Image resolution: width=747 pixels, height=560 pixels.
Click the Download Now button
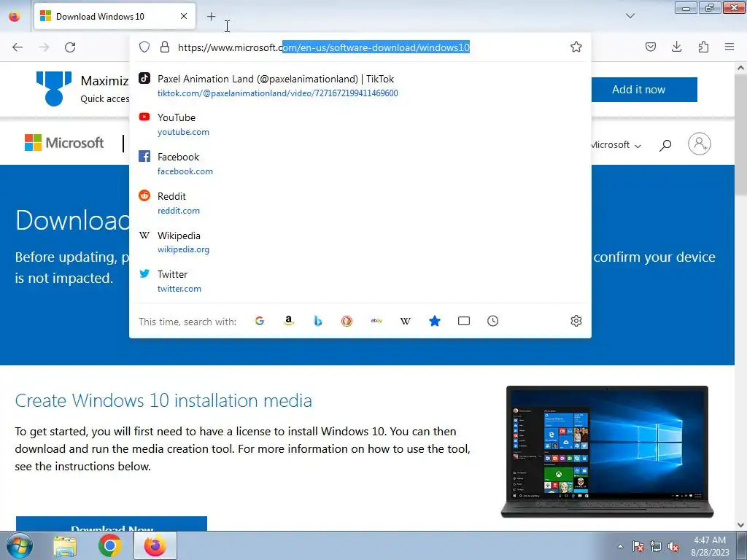(112, 524)
